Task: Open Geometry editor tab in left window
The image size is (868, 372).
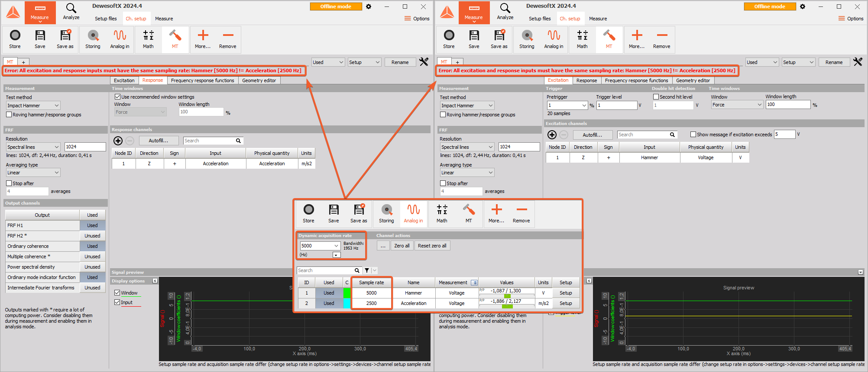Action: coord(259,80)
